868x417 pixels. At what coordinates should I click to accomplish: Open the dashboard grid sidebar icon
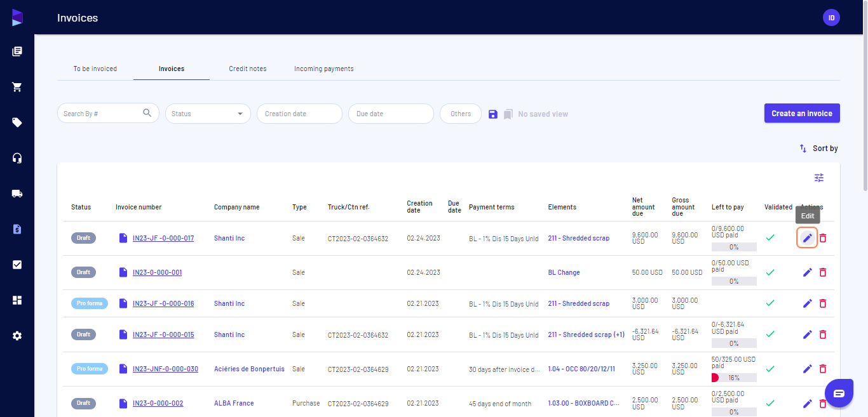pos(17,300)
